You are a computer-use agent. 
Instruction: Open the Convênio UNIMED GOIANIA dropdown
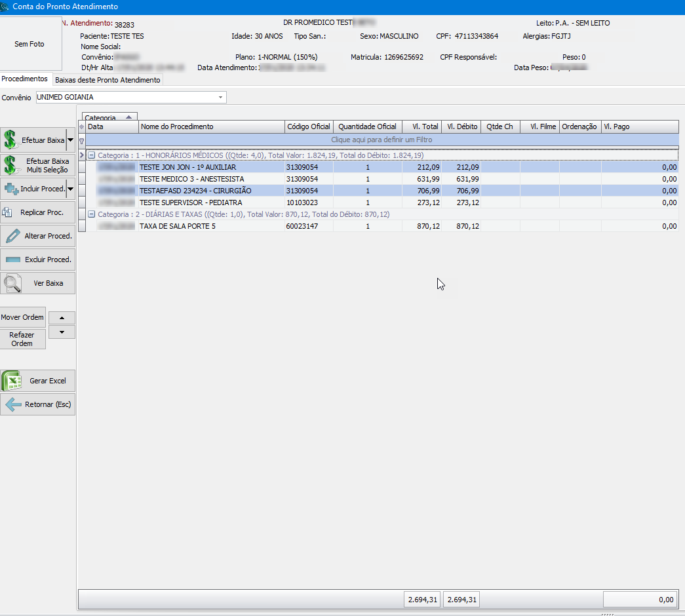(221, 97)
